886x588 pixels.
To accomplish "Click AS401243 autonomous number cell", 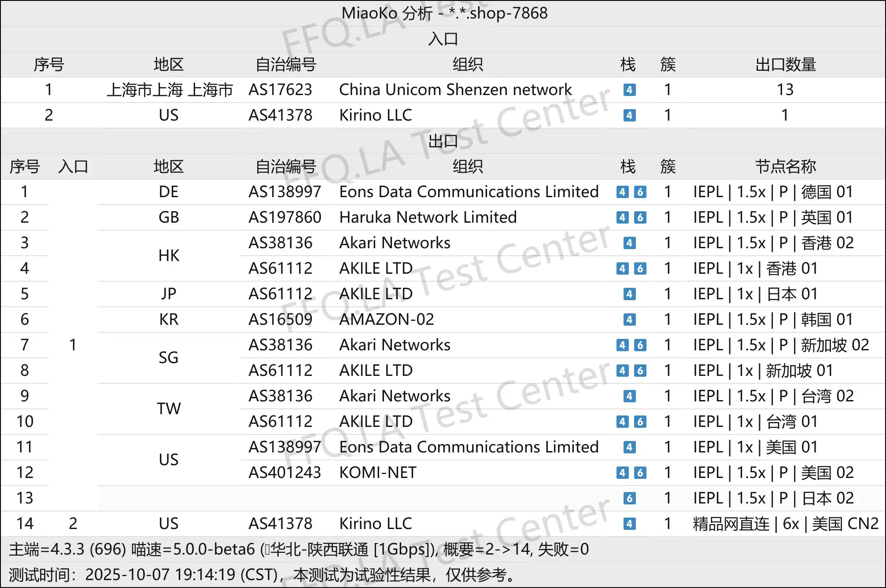I will coord(284,473).
